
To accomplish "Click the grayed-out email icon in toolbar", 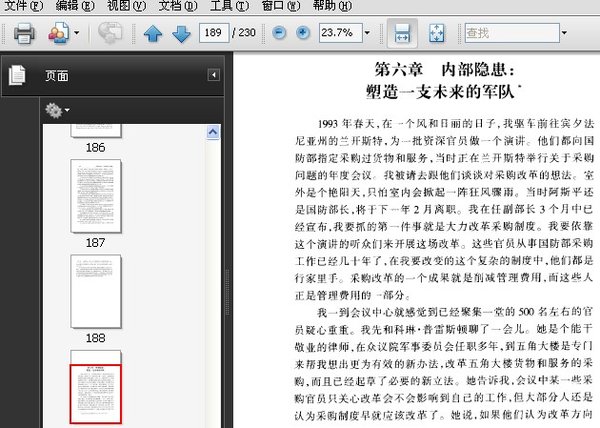I will click(110, 34).
